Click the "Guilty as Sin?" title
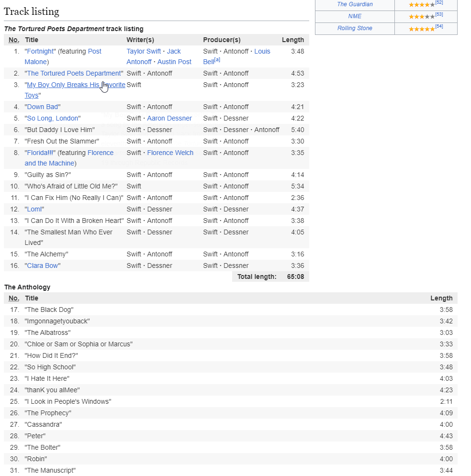This screenshot has height=476, width=471. 48,175
